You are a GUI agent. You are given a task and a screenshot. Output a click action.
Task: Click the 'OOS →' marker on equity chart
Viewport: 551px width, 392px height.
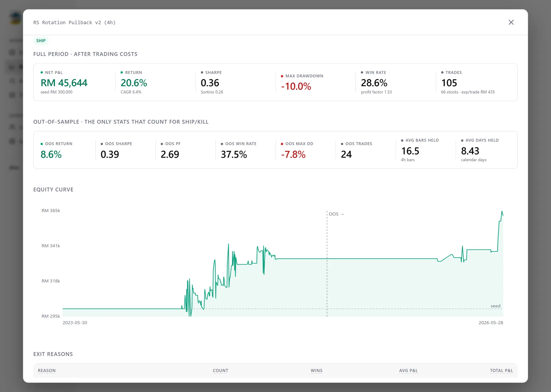click(x=336, y=214)
